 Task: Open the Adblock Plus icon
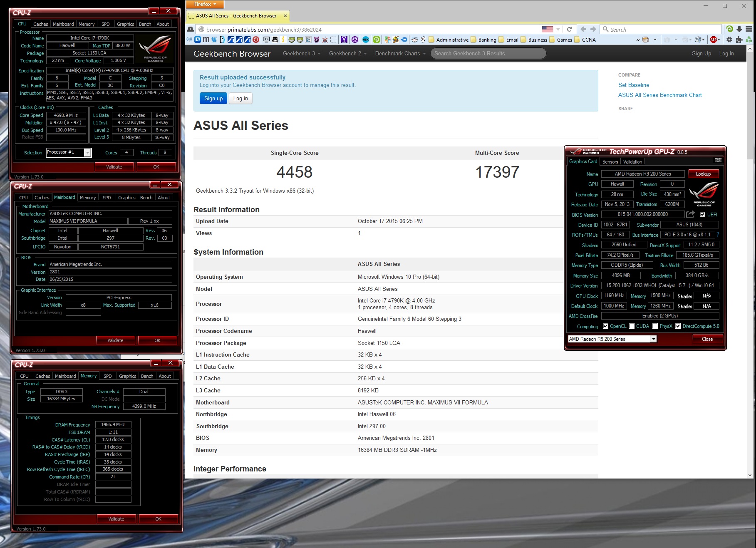[714, 40]
